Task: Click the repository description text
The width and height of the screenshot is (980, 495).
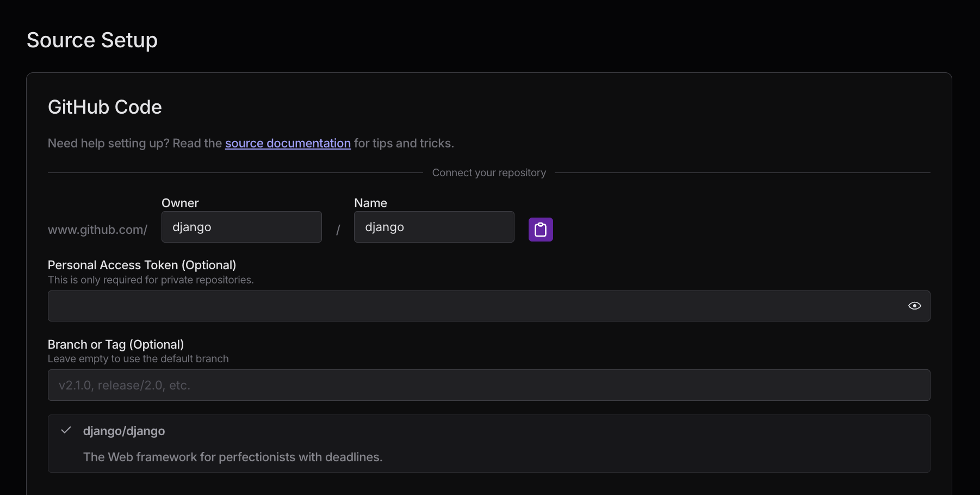Action: [x=233, y=457]
